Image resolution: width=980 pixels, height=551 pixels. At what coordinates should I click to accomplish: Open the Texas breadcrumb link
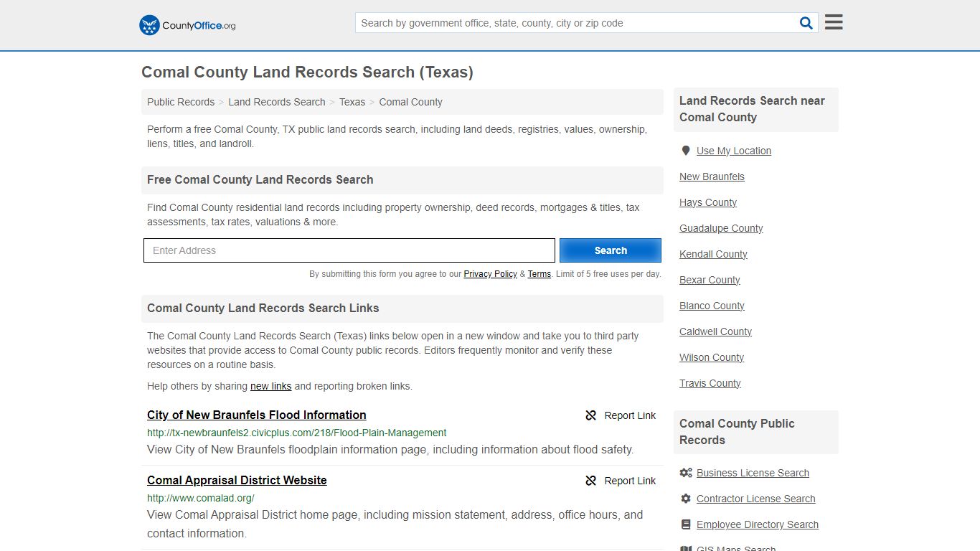coord(352,102)
